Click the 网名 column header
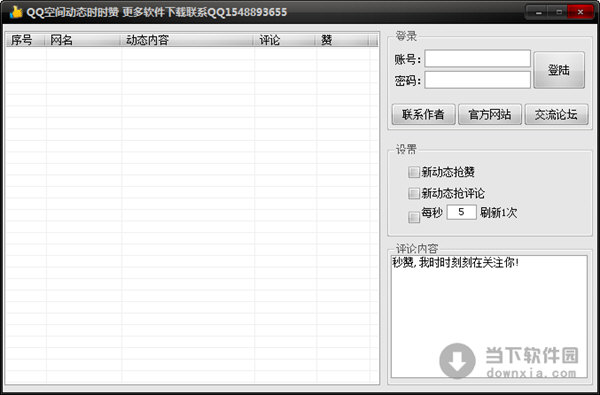The height and width of the screenshot is (395, 600). coord(83,40)
